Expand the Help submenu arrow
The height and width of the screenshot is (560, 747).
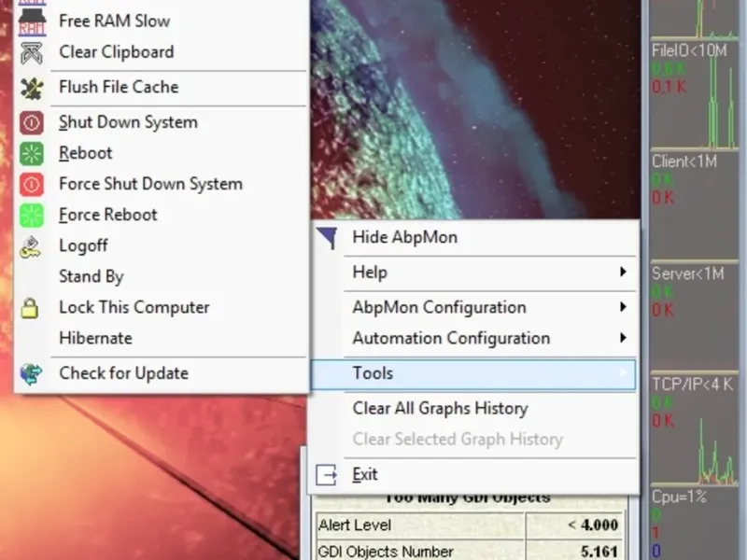[623, 272]
